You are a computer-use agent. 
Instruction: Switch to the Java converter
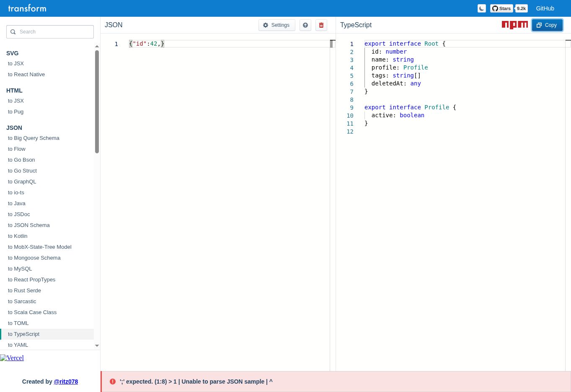[17, 204]
